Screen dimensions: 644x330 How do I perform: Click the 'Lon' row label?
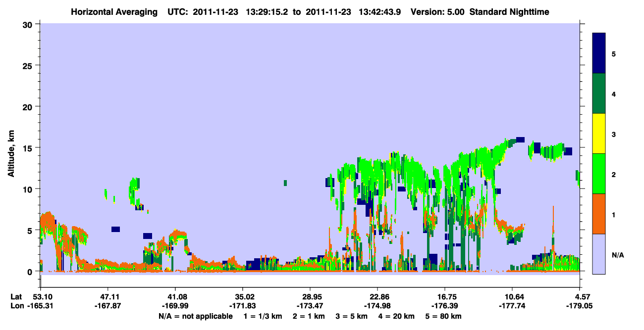click(16, 306)
